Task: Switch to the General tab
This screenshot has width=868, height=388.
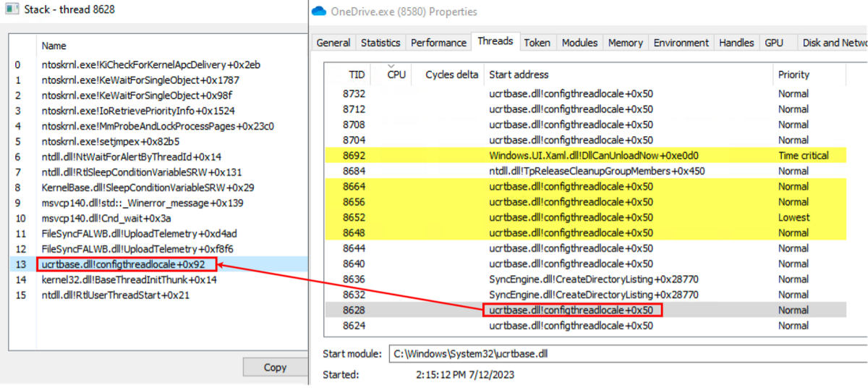Action: pyautogui.click(x=333, y=43)
